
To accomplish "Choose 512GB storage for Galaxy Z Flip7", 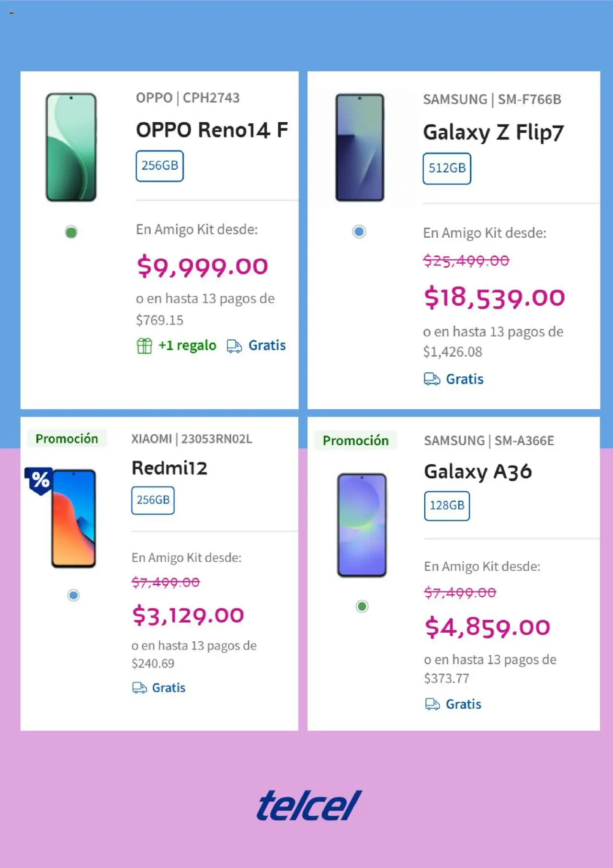I will [x=447, y=168].
